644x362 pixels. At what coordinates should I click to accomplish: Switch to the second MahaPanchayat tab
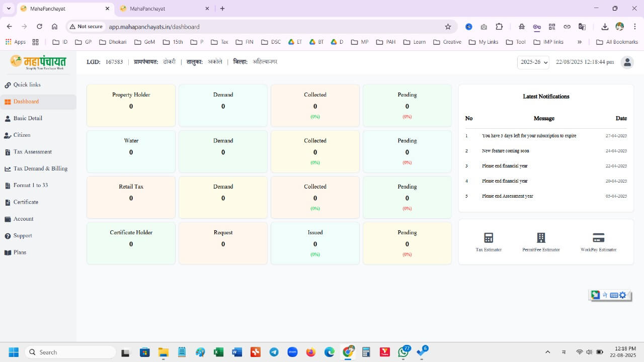point(161,9)
